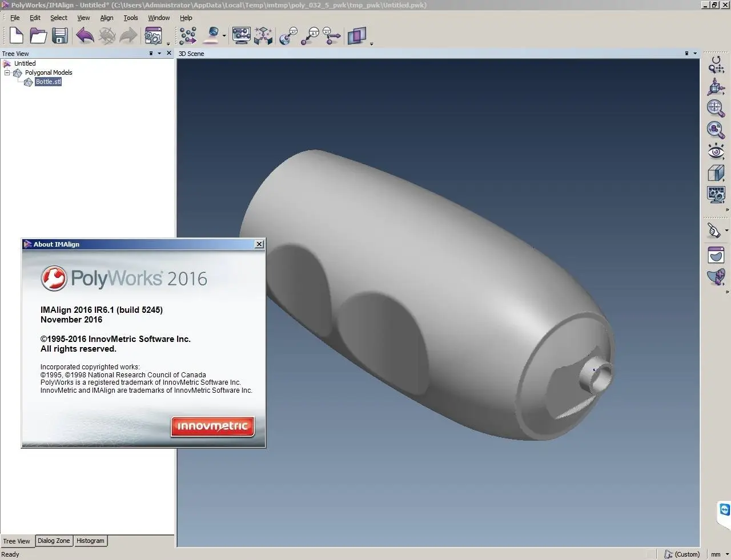Switch to the Tree View tab
This screenshot has width=731, height=560.
coord(17,541)
